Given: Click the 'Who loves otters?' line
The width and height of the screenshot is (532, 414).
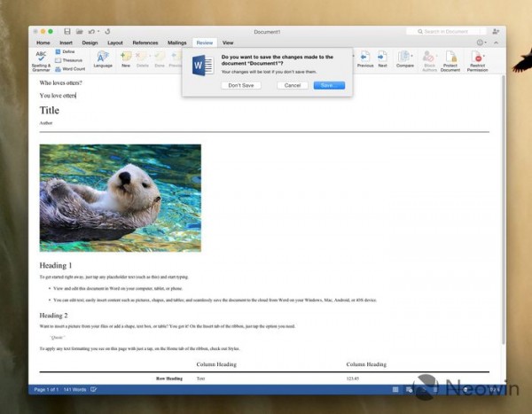Looking at the screenshot, I should point(60,82).
